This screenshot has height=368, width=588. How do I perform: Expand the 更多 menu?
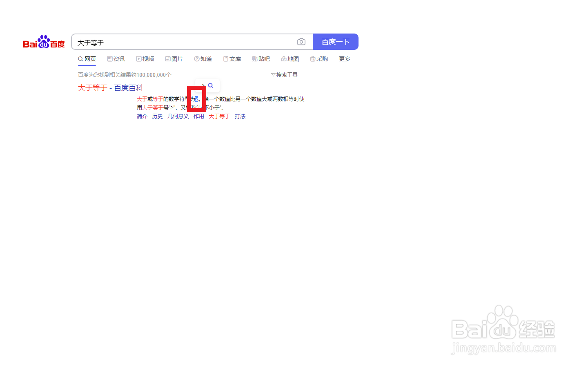coord(345,59)
